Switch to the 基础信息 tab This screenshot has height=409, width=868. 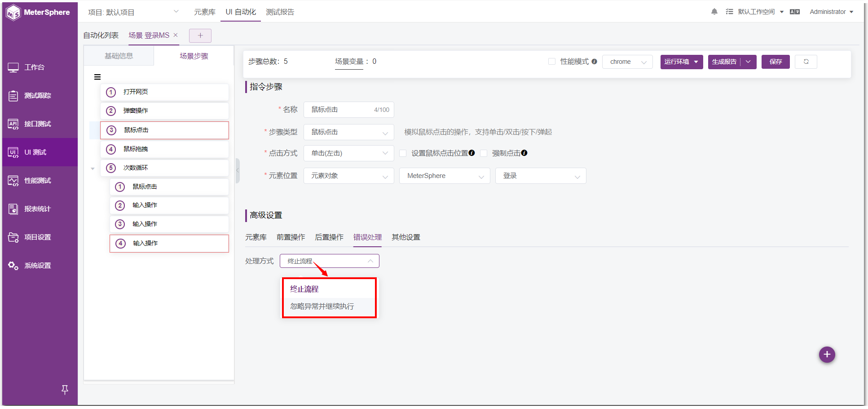(x=119, y=56)
